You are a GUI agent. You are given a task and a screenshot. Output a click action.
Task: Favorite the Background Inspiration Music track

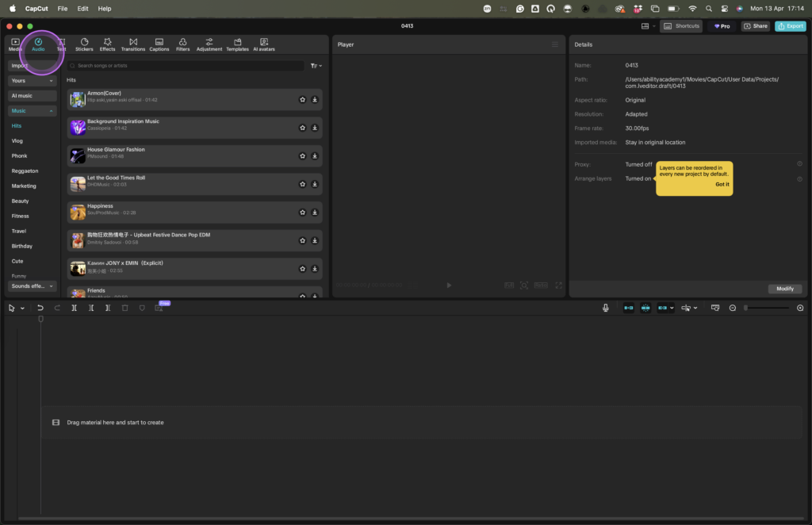coord(302,128)
